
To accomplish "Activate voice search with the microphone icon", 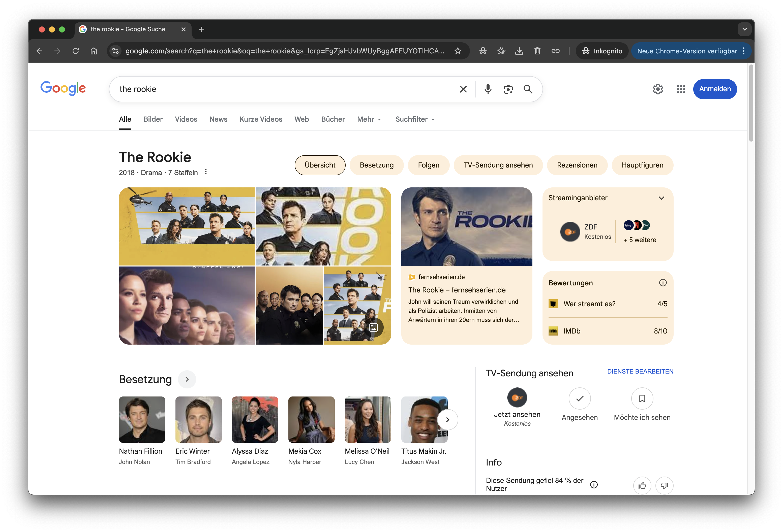I will tap(488, 89).
